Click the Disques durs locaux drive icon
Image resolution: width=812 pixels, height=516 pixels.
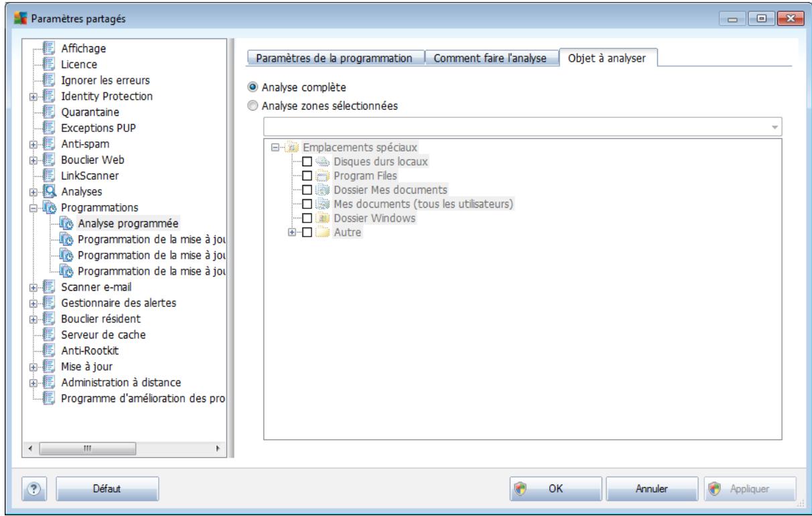pos(321,162)
